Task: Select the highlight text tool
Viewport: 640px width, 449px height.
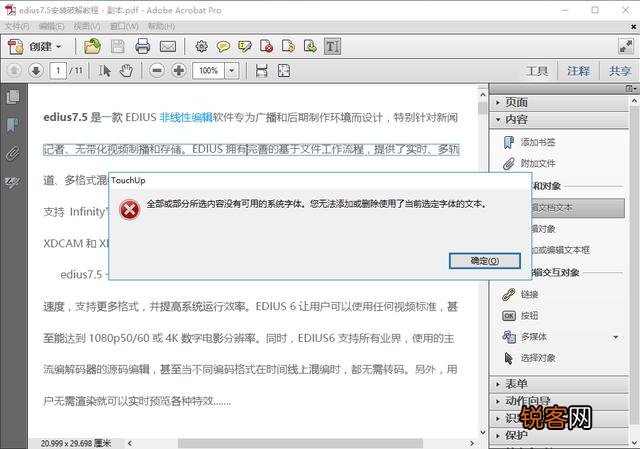Action: (245, 47)
